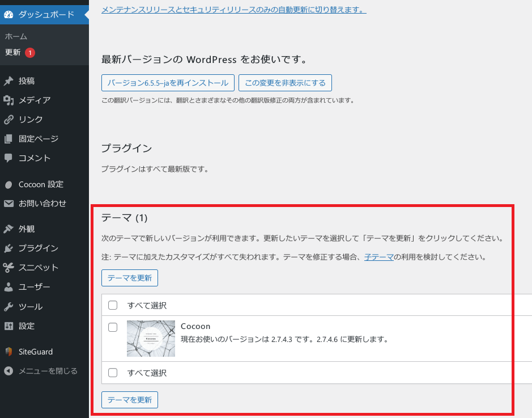532x418 pixels.
Task: Click the テーマ (1) heading
Action: point(125,218)
